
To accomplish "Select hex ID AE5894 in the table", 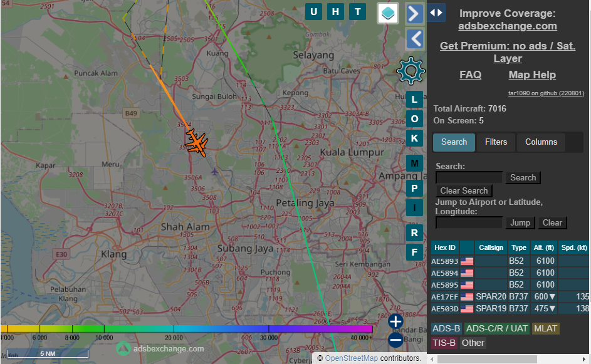I will (x=445, y=273).
